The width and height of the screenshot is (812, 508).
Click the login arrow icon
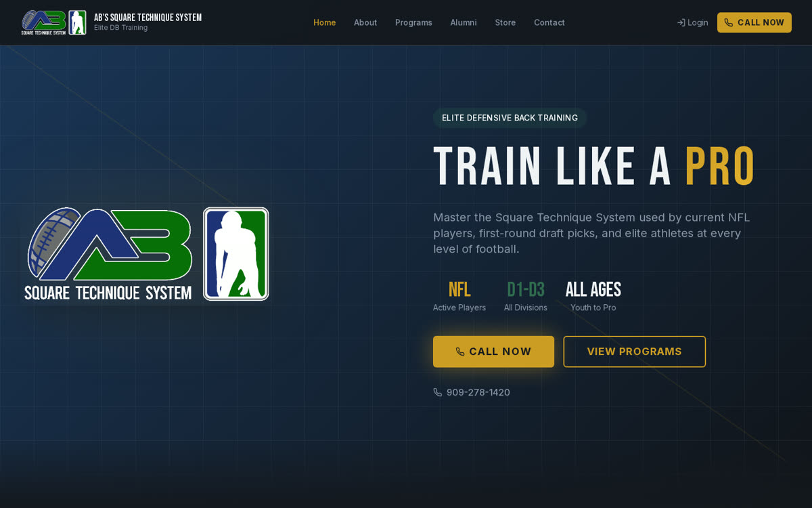[x=681, y=22]
